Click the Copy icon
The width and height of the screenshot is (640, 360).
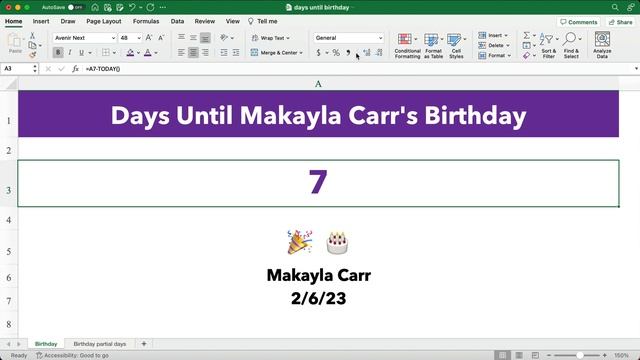[32, 45]
